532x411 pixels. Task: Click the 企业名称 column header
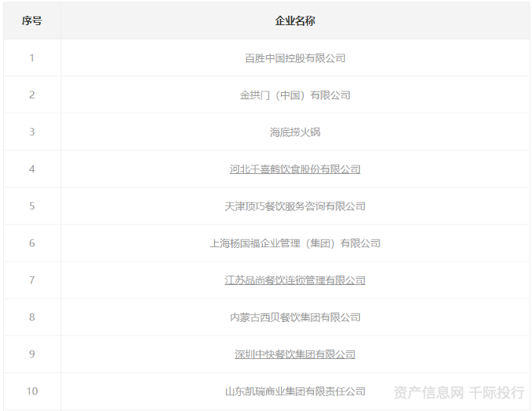coord(295,21)
